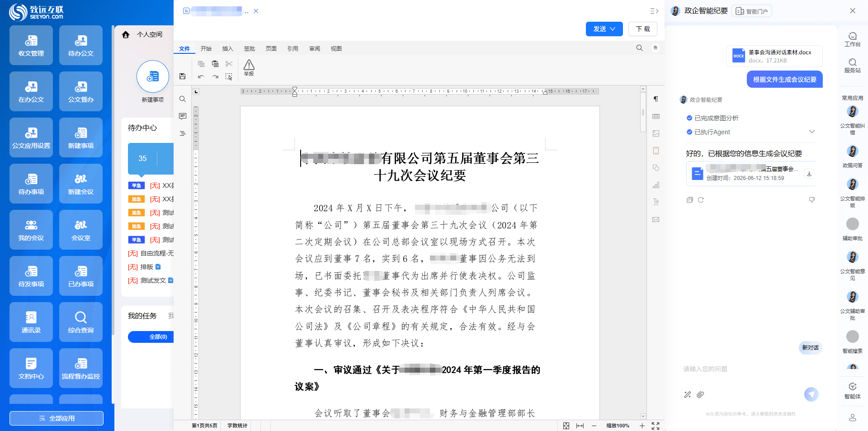Open the 公文督办 tile
Screen dimensions: 868x431
tap(81, 91)
